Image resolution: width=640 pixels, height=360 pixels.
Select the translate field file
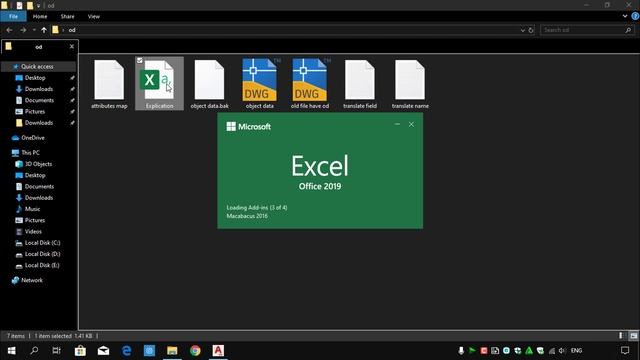[x=360, y=84]
